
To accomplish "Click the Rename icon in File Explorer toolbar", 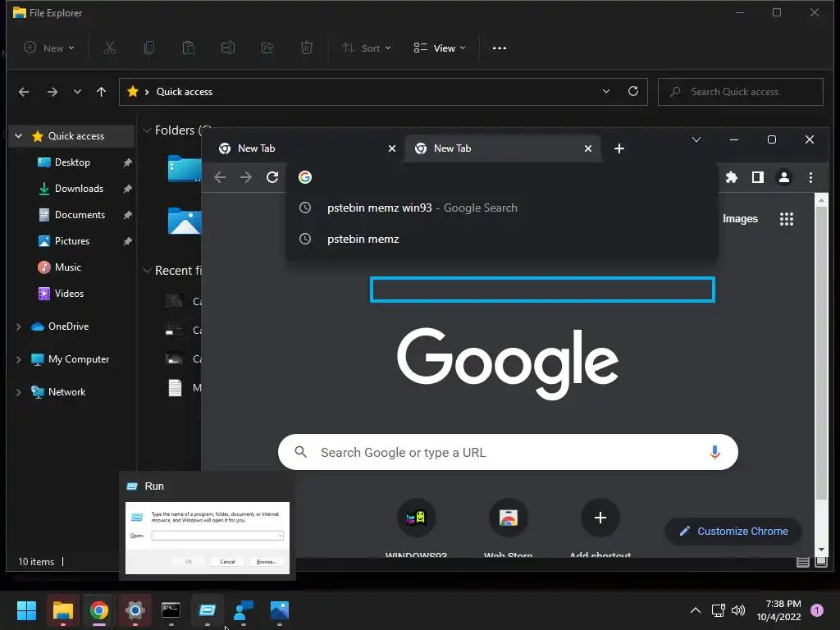I will pyautogui.click(x=228, y=48).
